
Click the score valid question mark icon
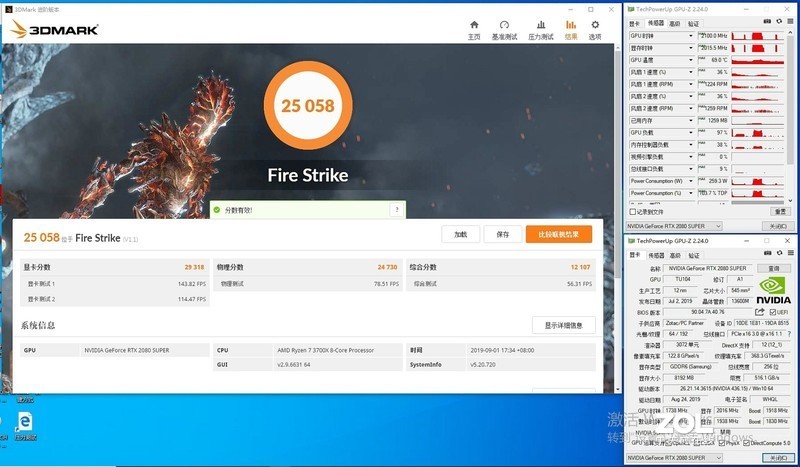[x=397, y=210]
